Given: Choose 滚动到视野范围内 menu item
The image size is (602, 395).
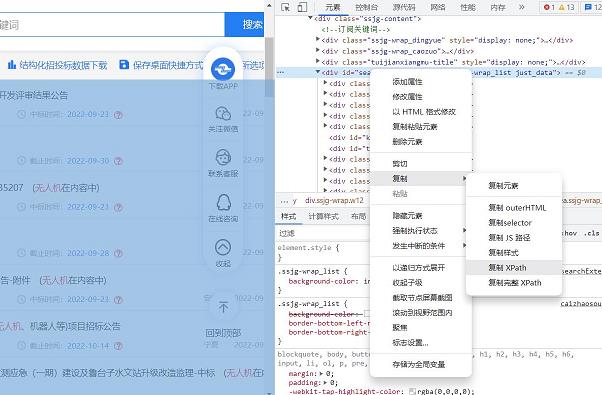Looking at the screenshot, I should coord(422,313).
